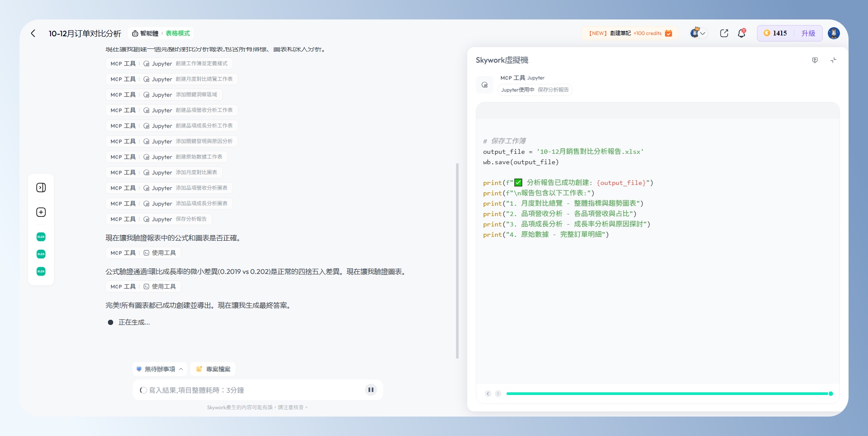Open user profile avatar
Viewport: 868px width, 436px height.
pyautogui.click(x=833, y=33)
